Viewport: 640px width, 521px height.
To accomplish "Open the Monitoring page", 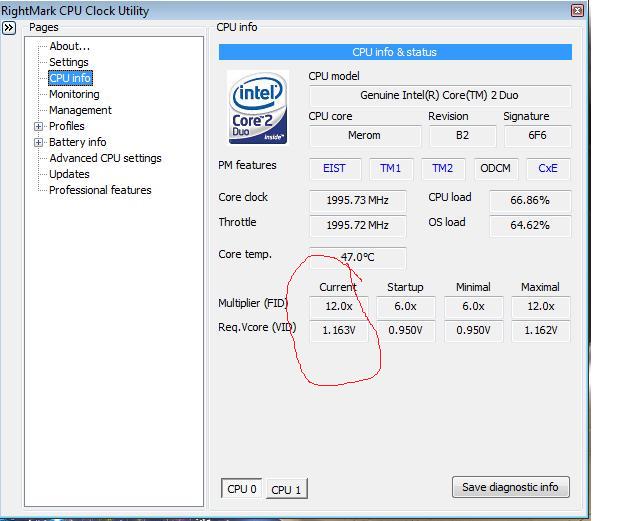I will point(74,94).
